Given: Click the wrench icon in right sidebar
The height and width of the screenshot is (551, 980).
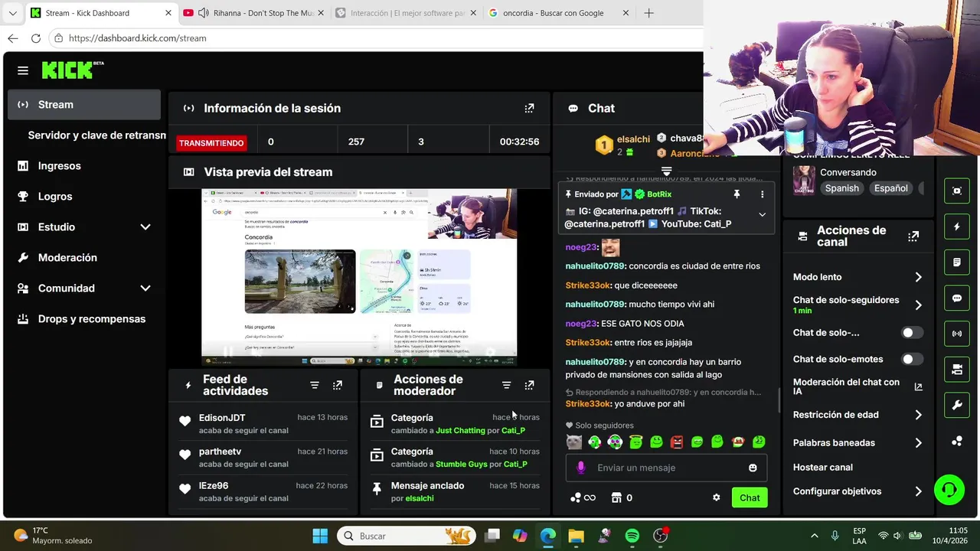Looking at the screenshot, I should pyautogui.click(x=957, y=406).
